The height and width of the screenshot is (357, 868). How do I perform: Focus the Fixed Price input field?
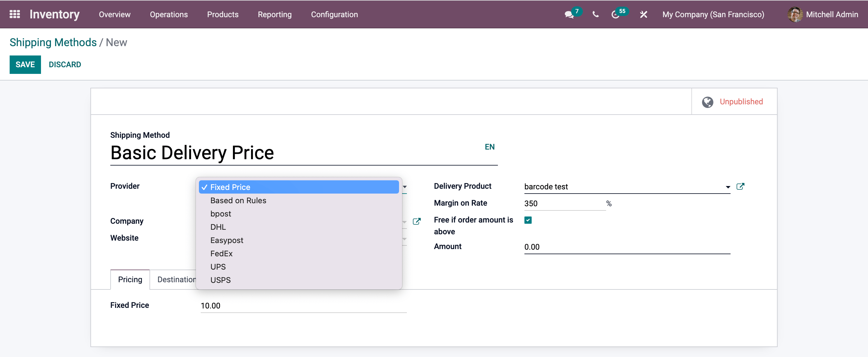coord(303,305)
